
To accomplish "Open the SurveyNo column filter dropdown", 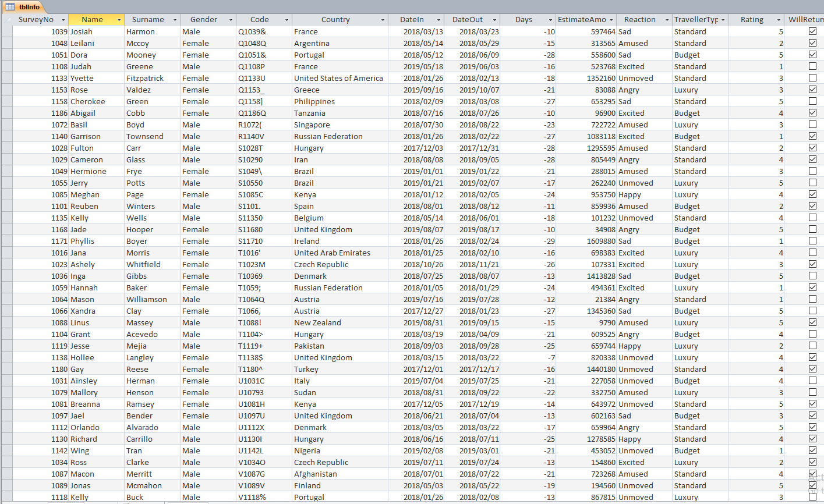I will tap(63, 20).
